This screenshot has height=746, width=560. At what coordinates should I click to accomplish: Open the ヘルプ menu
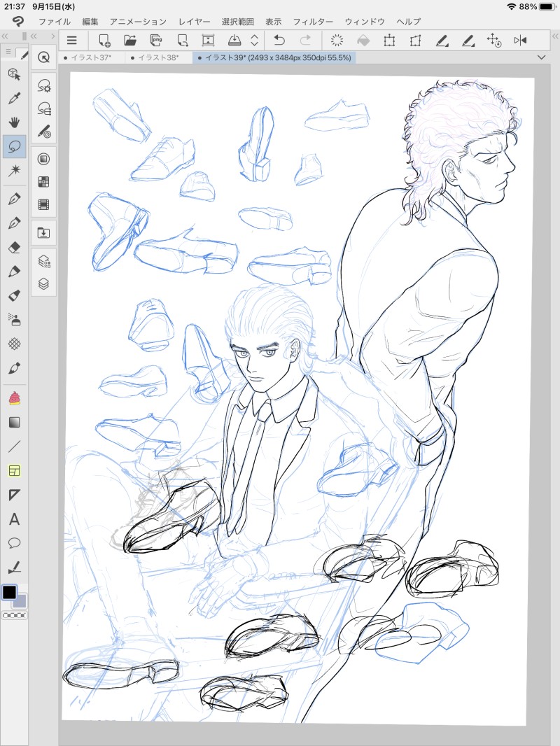[x=409, y=22]
